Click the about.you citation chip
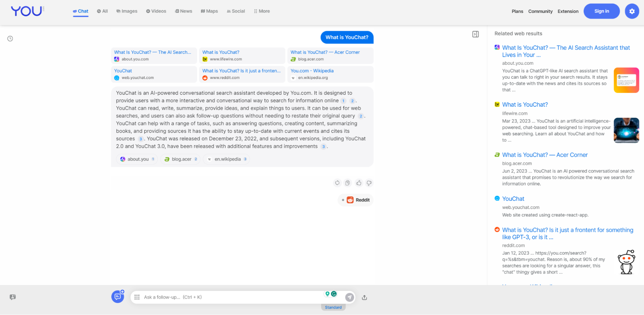Screen dimensions: 644x315 137,159
